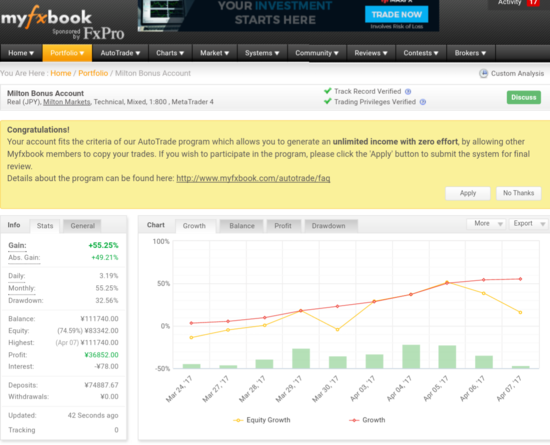Click the Abs. Gain label
Viewport: 550px width, 445px height.
24,258
